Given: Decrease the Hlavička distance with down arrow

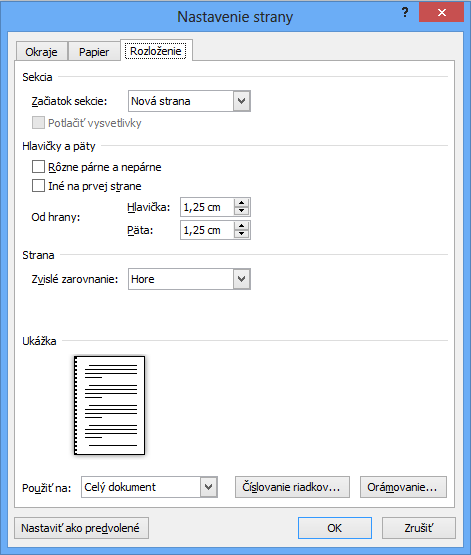Looking at the screenshot, I should point(241,211).
